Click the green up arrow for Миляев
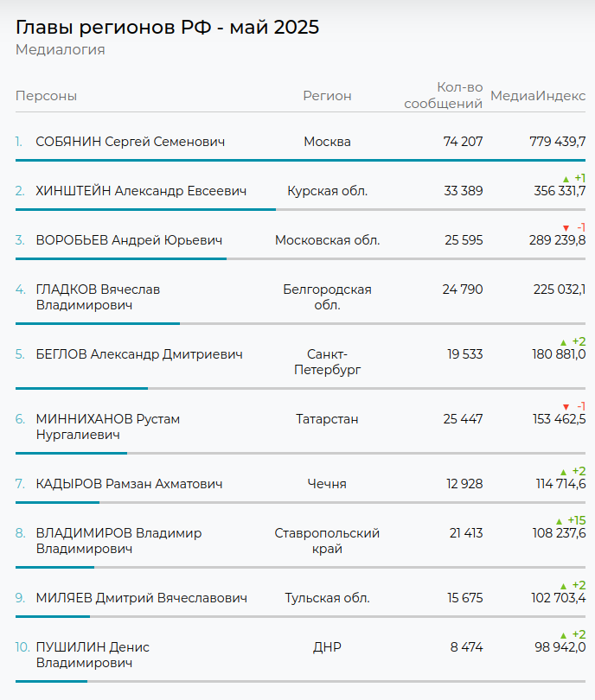Viewport: 595px width, 700px height. pos(564,586)
